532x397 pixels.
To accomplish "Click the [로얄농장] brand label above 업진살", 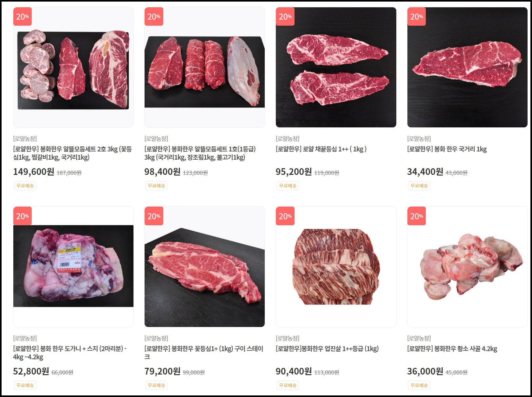I will pos(288,338).
